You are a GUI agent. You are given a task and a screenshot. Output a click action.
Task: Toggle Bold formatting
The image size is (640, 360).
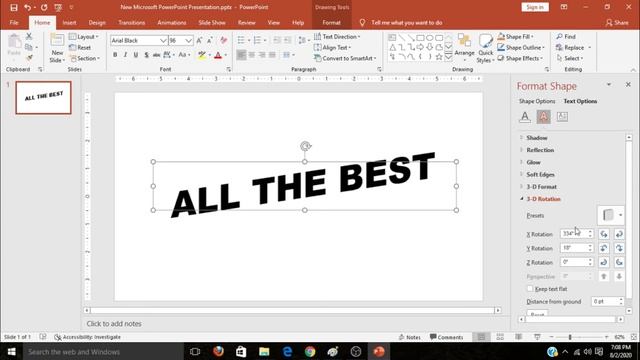click(115, 55)
